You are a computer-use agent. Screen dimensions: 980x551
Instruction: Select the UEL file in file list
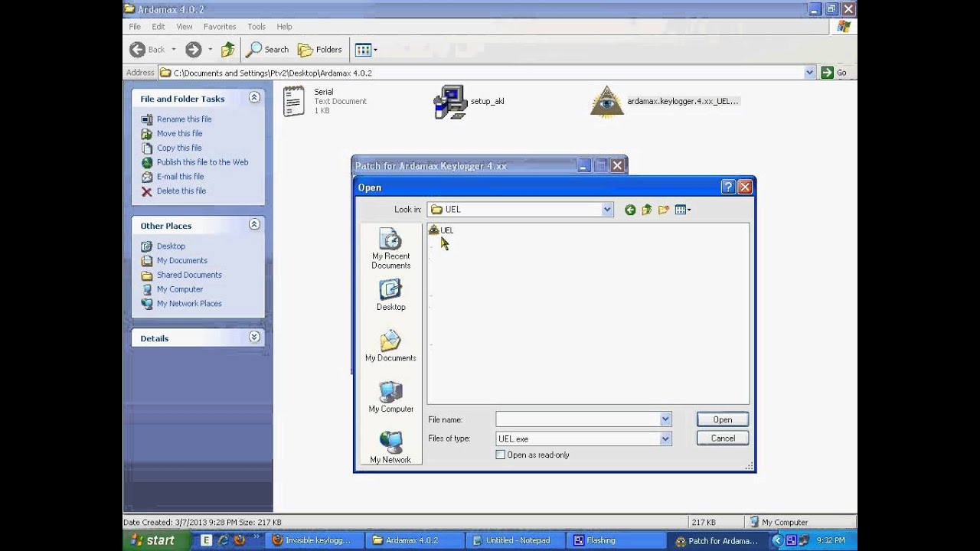[x=441, y=230]
